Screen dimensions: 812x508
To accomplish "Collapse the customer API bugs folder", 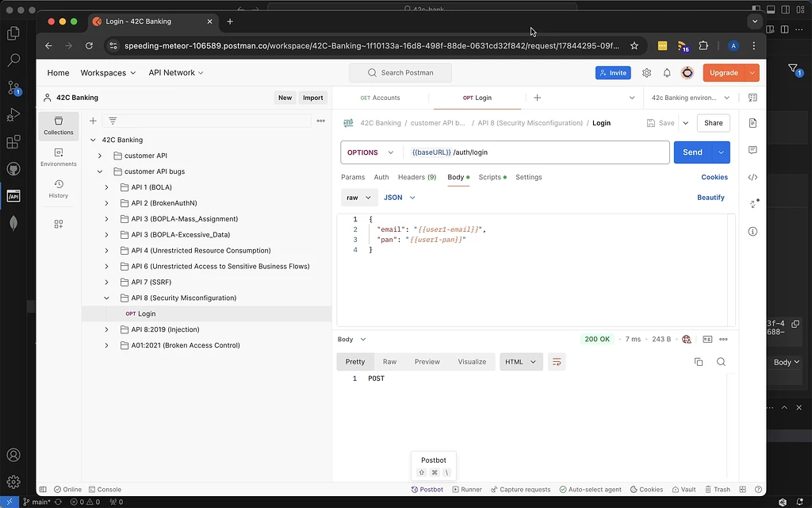I will [x=100, y=171].
